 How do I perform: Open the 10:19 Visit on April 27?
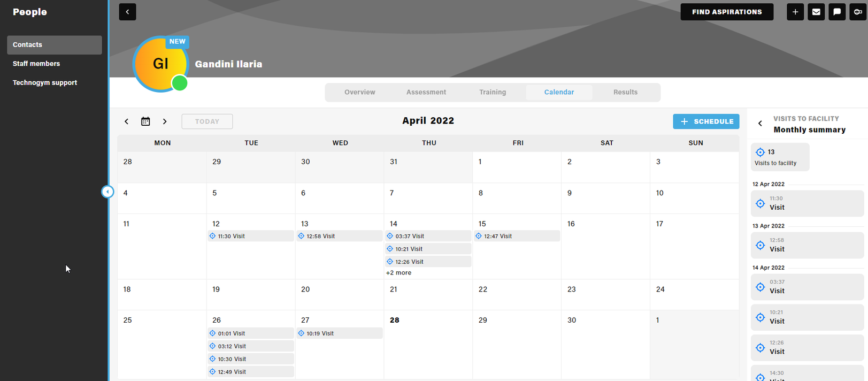tap(340, 333)
